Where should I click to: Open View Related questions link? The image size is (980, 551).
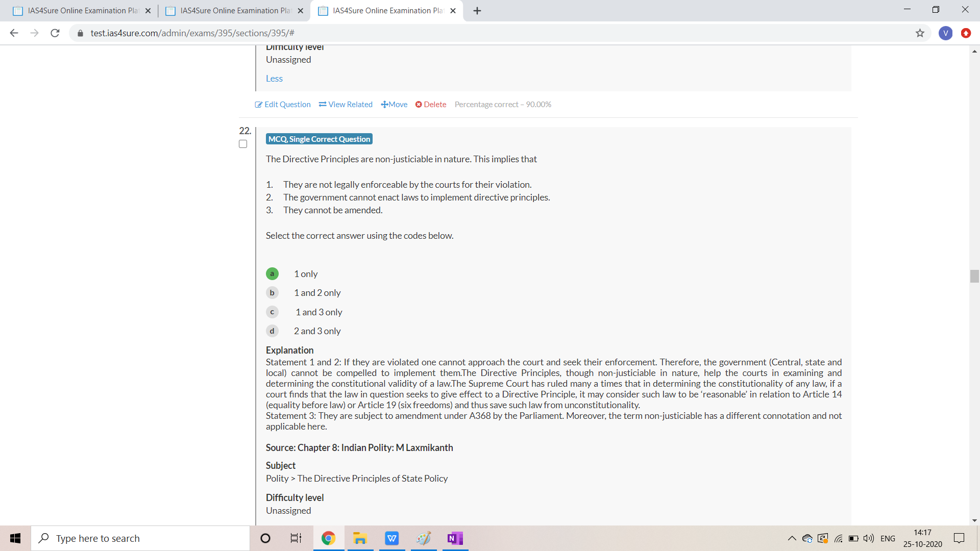point(346,105)
